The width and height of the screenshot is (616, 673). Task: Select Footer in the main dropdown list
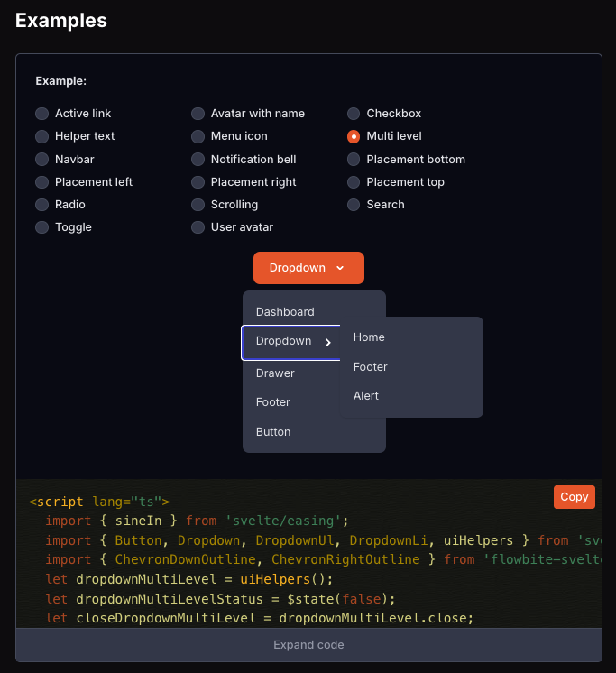[291, 402]
